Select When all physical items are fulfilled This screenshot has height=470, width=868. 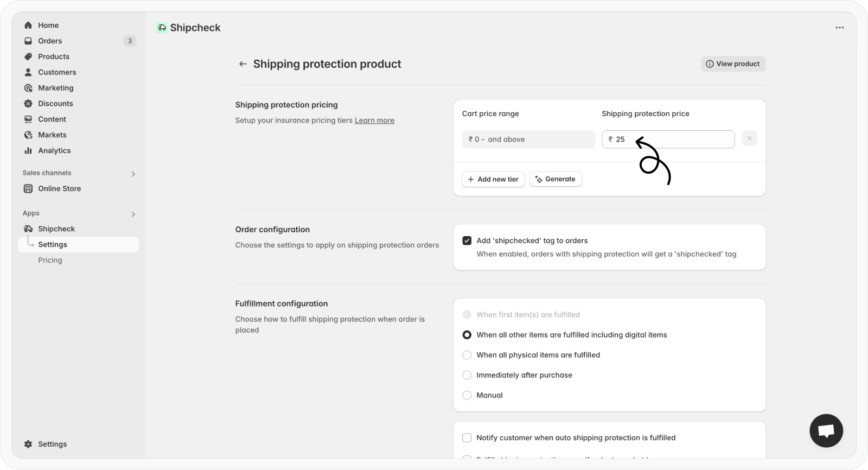pos(467,355)
